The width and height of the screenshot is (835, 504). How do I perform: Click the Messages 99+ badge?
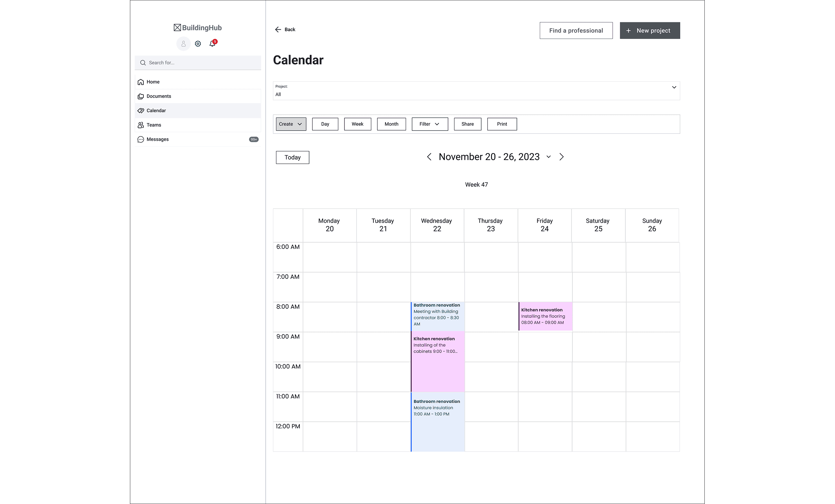[254, 139]
